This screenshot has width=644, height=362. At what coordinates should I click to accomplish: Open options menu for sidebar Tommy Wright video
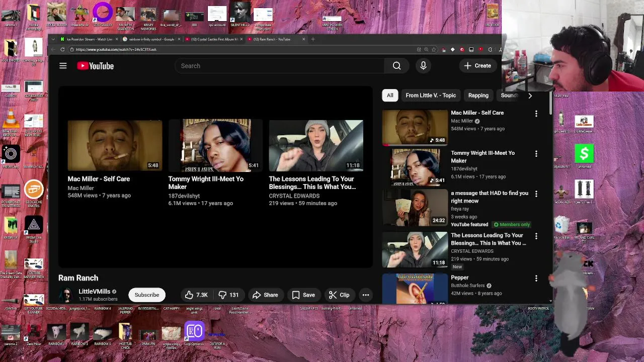(536, 154)
